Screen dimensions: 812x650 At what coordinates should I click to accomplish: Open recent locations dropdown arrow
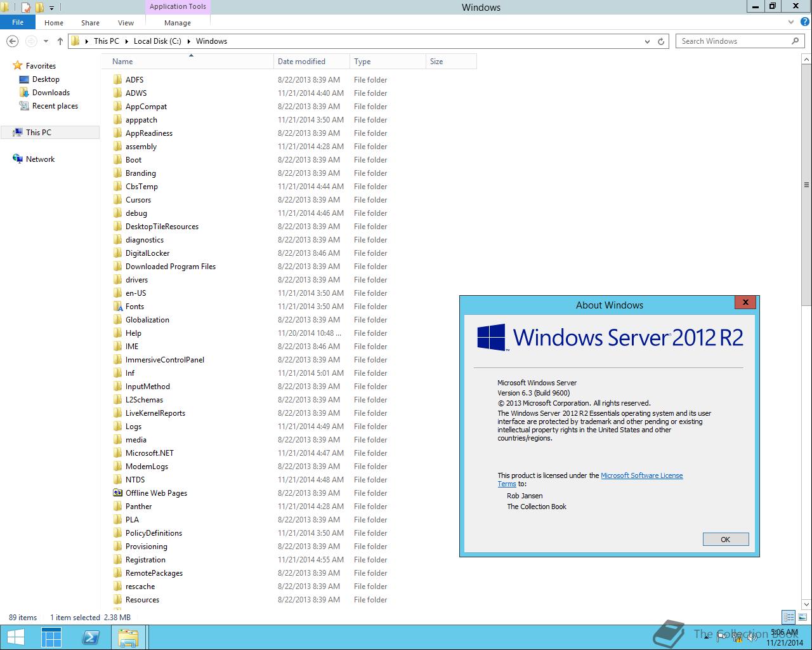[x=46, y=41]
